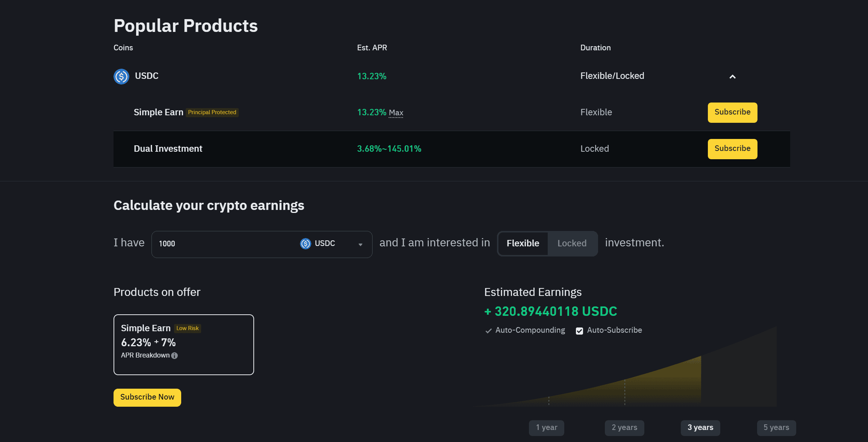Uncheck the Auto-Subscribe checkbox
The image size is (868, 442).
[579, 330]
